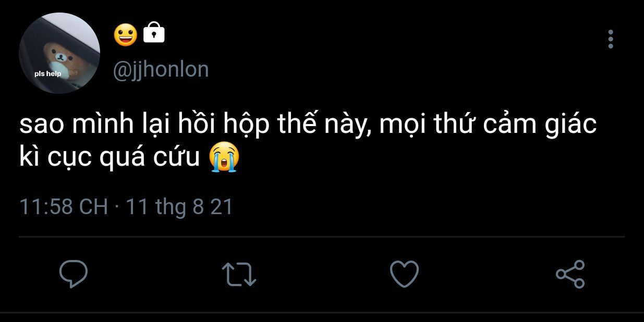Open the three-dot more options menu

pyautogui.click(x=611, y=39)
